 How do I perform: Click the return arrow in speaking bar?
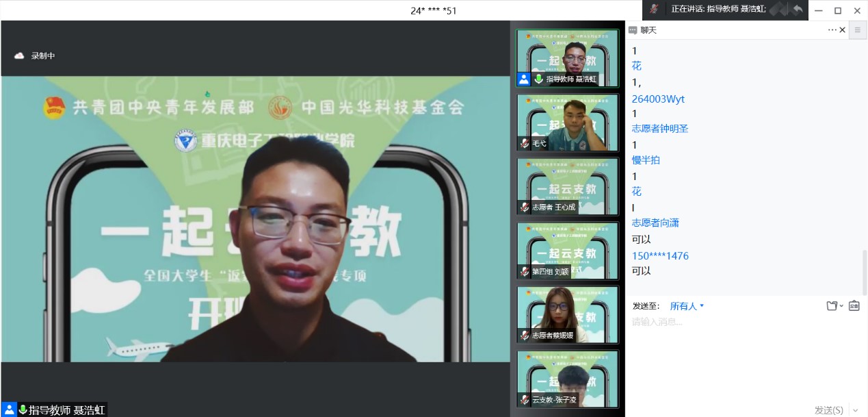click(798, 10)
